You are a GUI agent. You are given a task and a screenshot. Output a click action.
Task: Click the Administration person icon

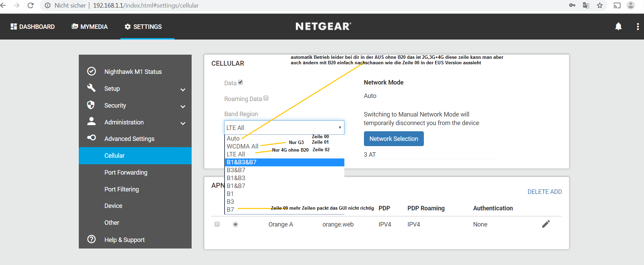click(92, 121)
